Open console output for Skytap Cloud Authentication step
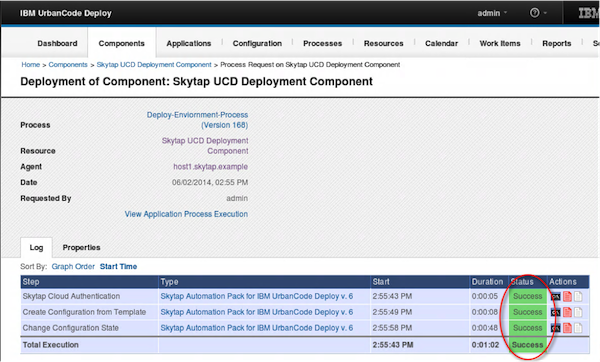600x362 pixels. point(556,297)
